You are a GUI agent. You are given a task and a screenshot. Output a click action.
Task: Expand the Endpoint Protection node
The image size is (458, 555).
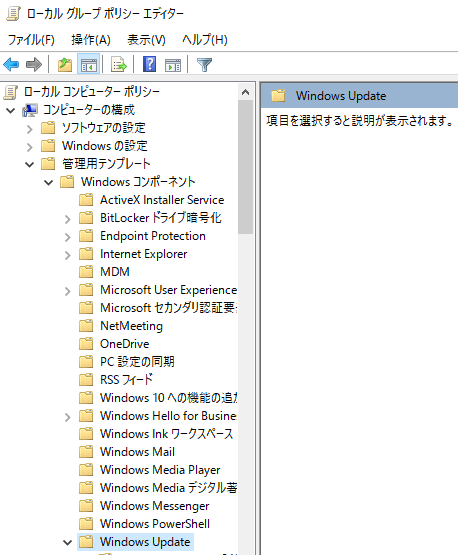click(x=68, y=237)
